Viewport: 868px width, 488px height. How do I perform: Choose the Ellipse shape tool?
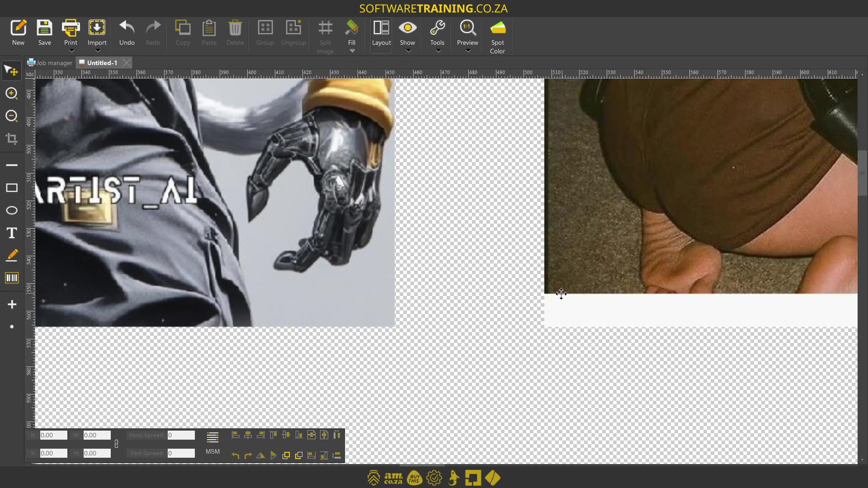click(x=11, y=211)
